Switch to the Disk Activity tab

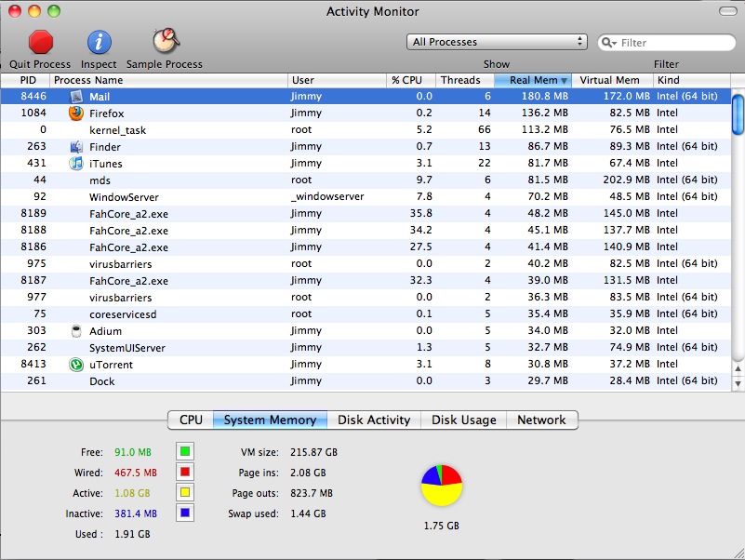click(374, 420)
